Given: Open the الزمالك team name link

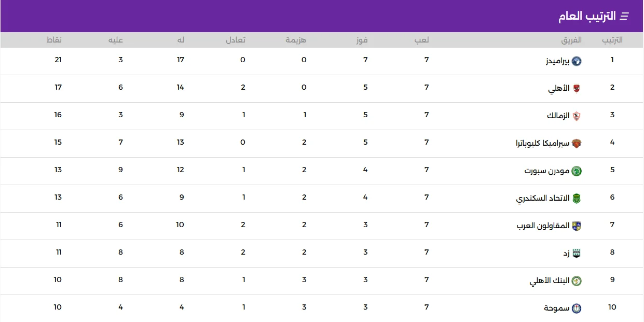Looking at the screenshot, I should tap(558, 116).
